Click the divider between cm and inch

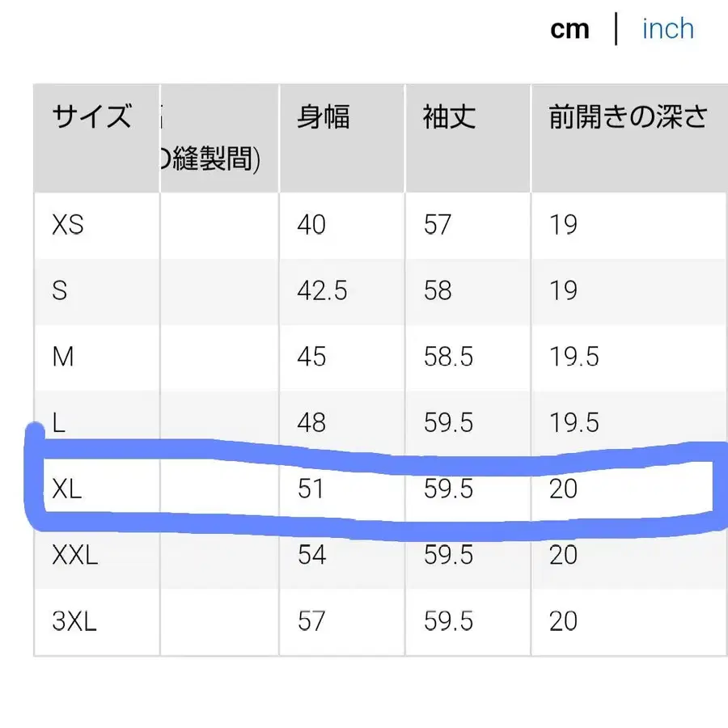(x=617, y=29)
